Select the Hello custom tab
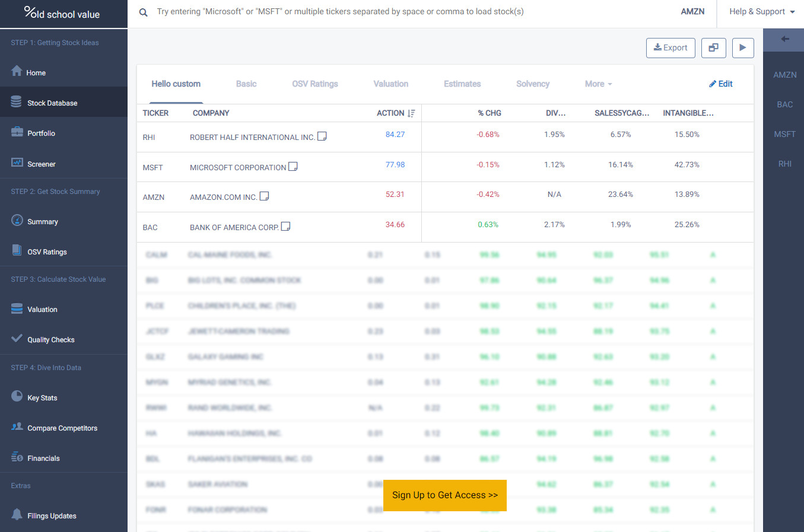This screenshot has height=532, width=804. (x=176, y=84)
